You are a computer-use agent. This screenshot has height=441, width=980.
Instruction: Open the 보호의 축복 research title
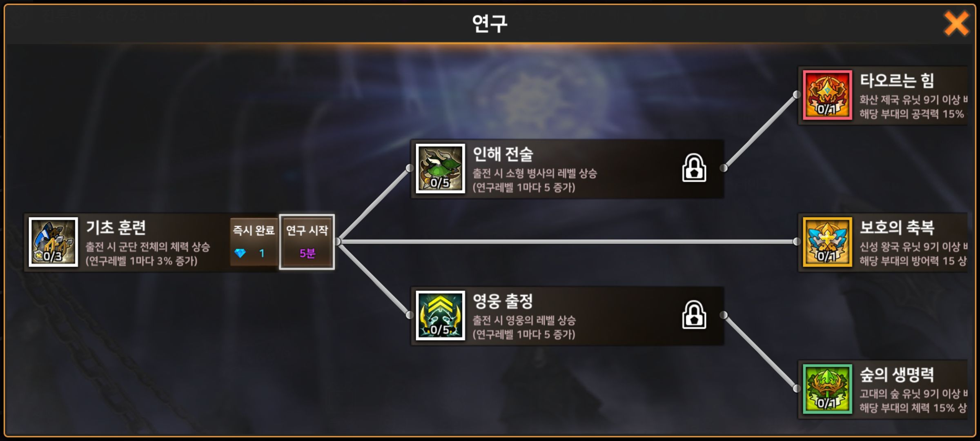(897, 227)
